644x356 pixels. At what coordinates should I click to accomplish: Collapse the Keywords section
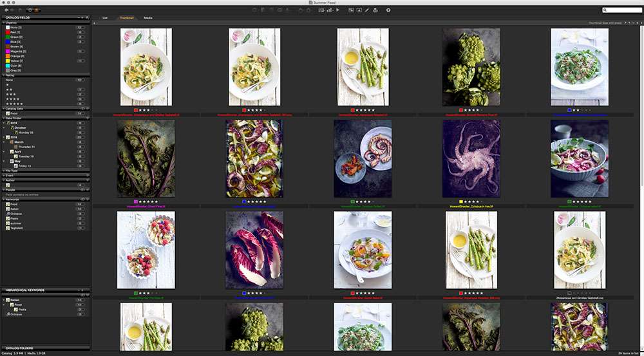click(x=3, y=200)
